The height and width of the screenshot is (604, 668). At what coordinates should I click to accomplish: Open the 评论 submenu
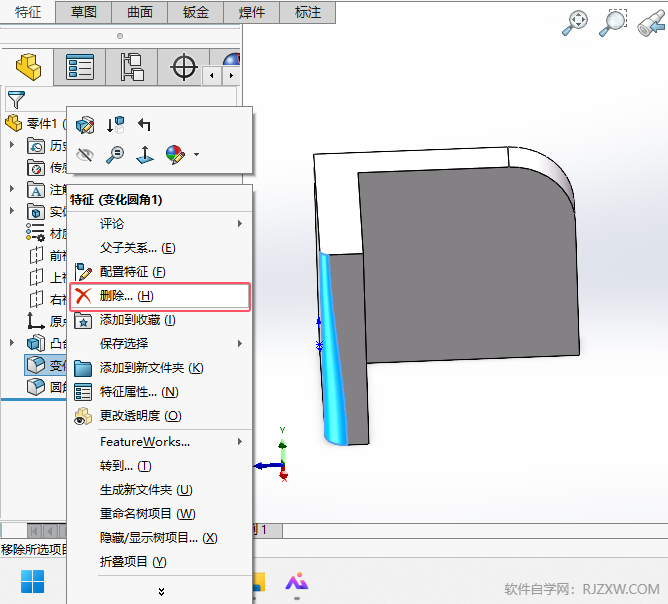160,224
